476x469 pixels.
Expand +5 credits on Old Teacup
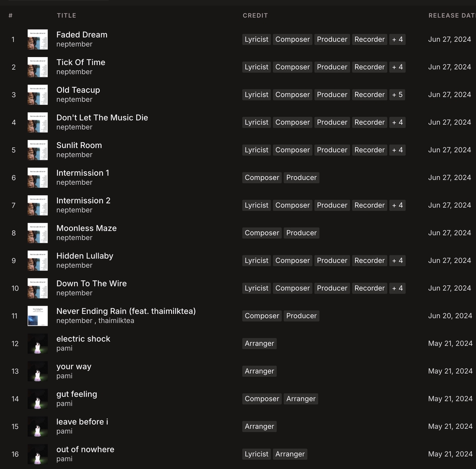pyautogui.click(x=397, y=95)
